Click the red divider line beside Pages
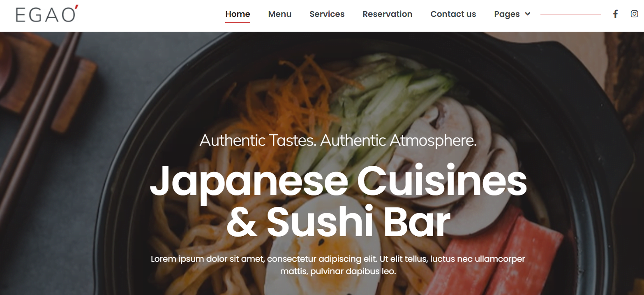 coord(571,14)
